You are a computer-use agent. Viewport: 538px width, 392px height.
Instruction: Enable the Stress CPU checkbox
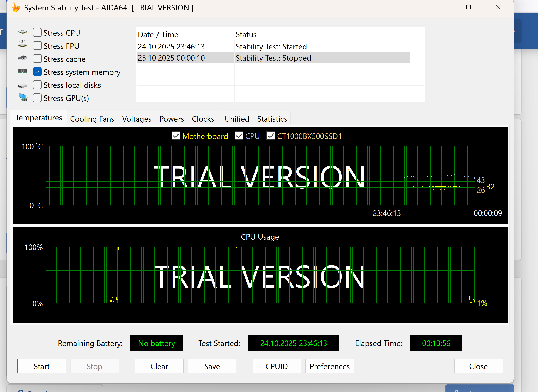[x=37, y=32]
